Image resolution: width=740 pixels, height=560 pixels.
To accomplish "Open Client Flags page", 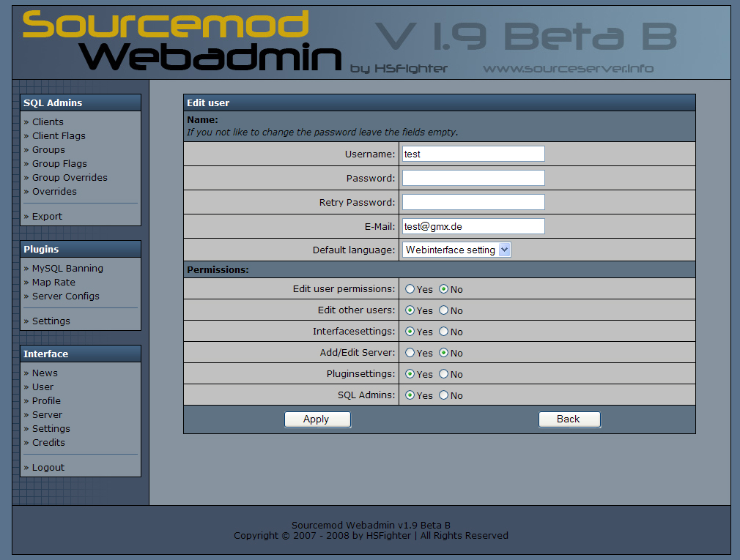I will click(59, 135).
